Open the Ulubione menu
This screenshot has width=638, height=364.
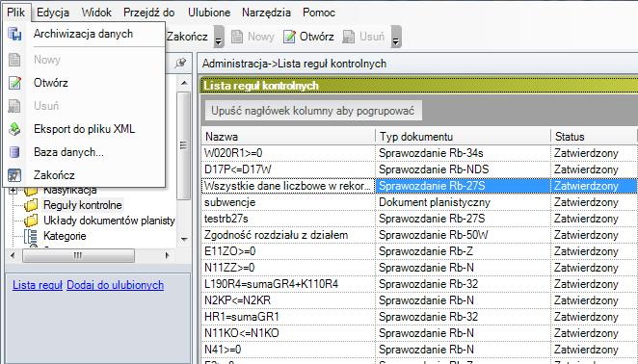(x=209, y=13)
